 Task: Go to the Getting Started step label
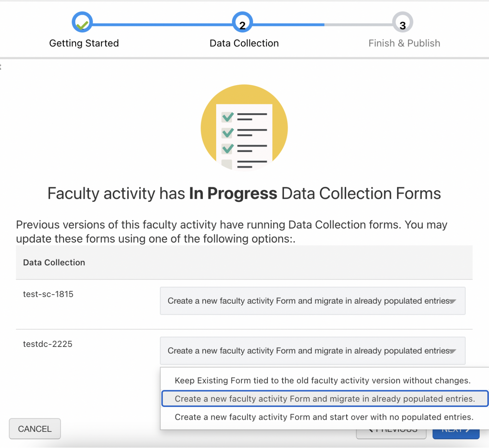[x=84, y=43]
